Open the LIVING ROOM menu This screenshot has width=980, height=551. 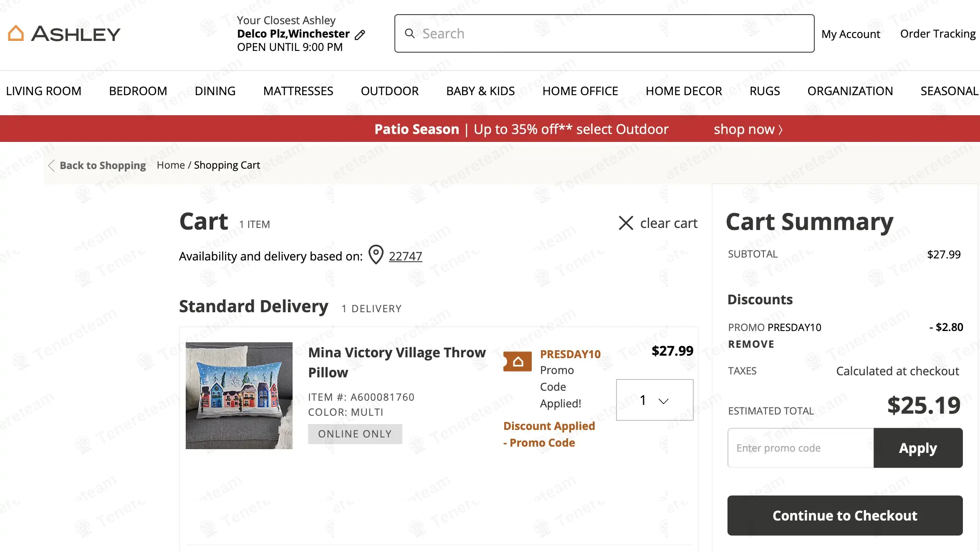44,91
